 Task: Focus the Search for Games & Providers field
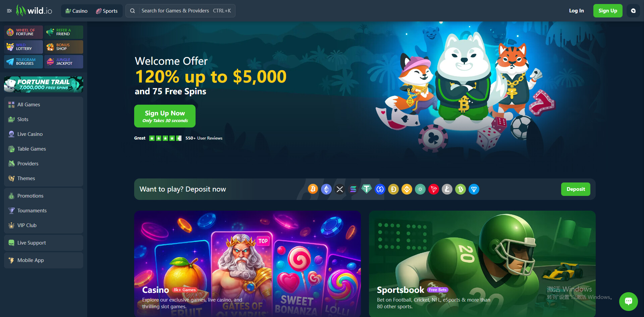[180, 11]
